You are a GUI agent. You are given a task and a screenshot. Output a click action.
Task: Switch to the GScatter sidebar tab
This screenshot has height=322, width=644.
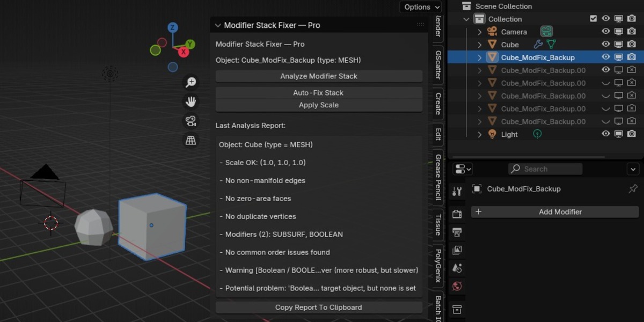[438, 65]
